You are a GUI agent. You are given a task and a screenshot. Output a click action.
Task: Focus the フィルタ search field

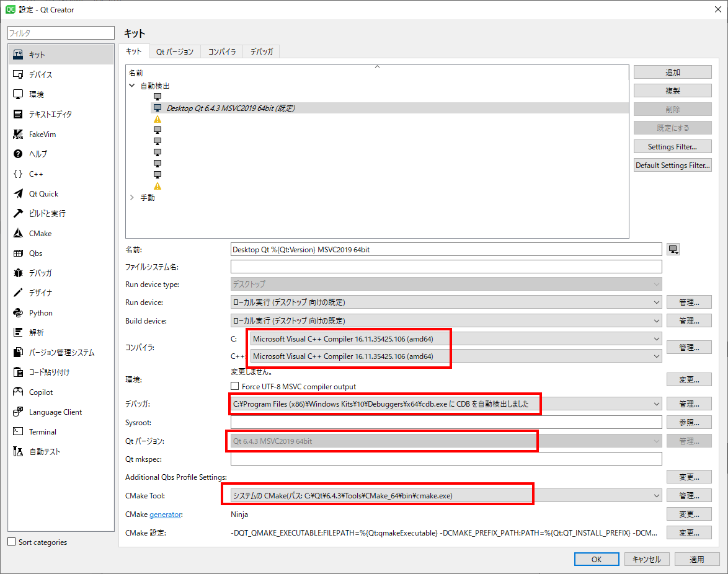click(x=61, y=33)
